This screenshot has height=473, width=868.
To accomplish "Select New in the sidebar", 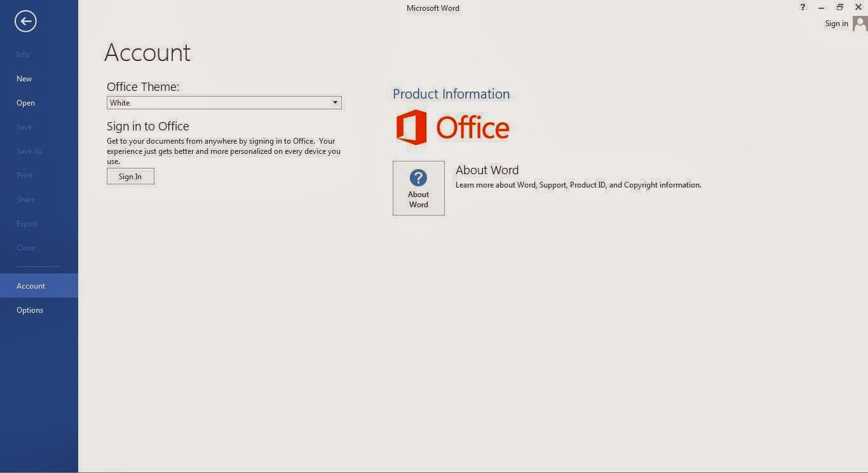I will click(39, 79).
